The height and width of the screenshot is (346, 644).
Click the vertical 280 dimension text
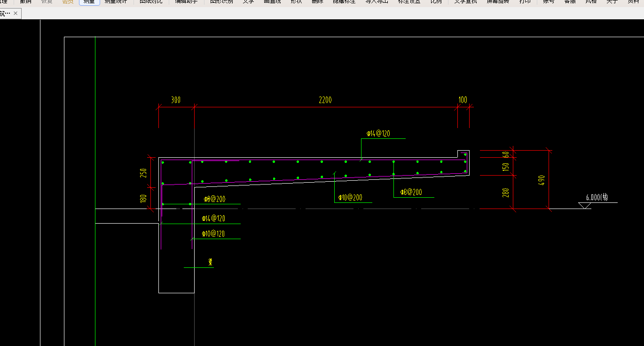point(506,192)
